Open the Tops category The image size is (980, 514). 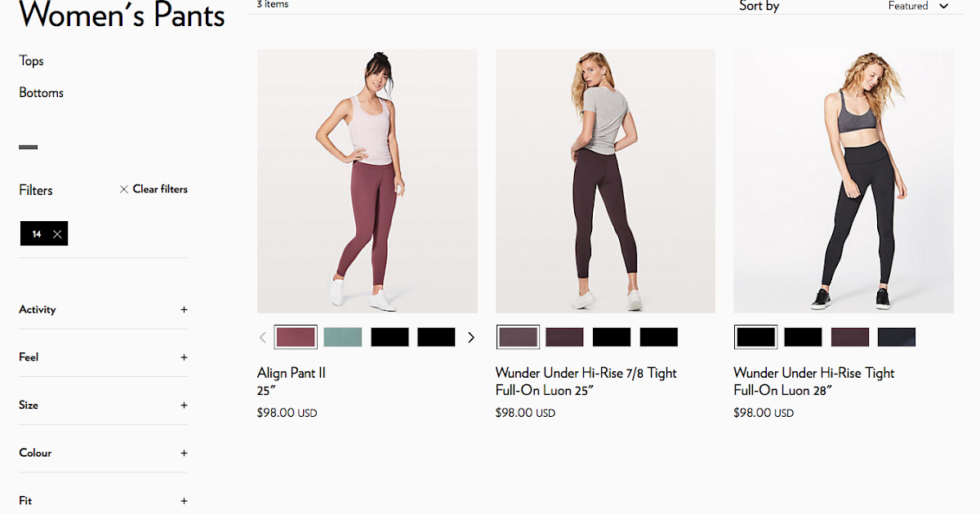tap(31, 60)
